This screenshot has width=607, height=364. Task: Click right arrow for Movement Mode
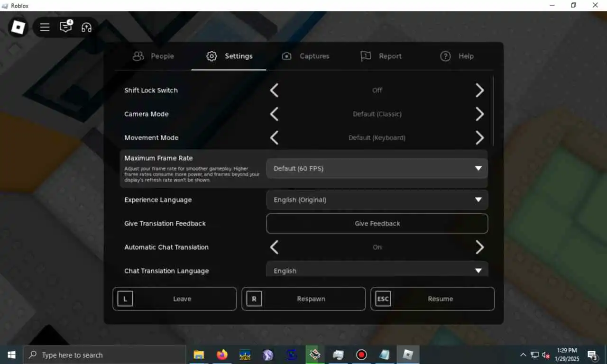coord(479,137)
